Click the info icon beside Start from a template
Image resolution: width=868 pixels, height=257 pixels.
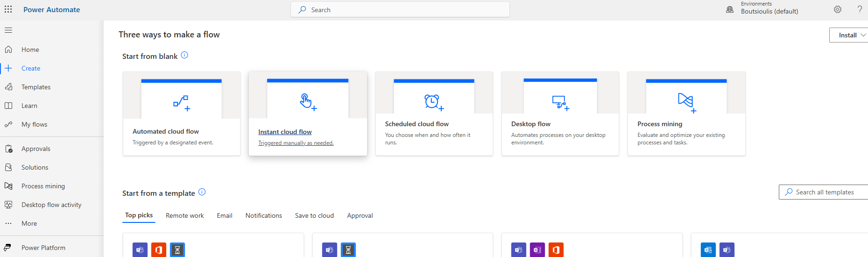[x=202, y=192]
